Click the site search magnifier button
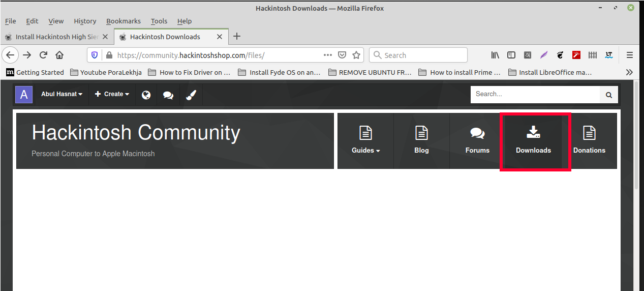Viewport: 644px width, 291px height. 609,95
